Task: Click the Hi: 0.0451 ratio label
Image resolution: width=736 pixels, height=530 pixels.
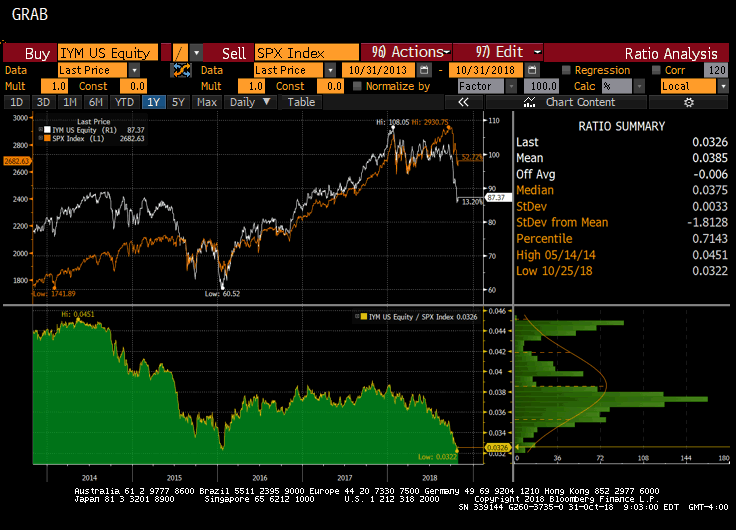Action: [77, 314]
